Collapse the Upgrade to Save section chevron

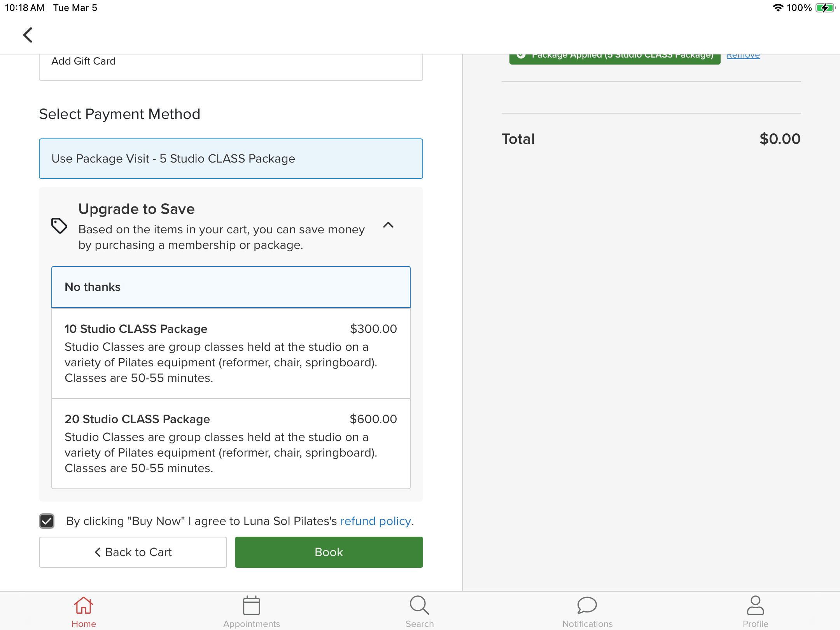coord(388,225)
